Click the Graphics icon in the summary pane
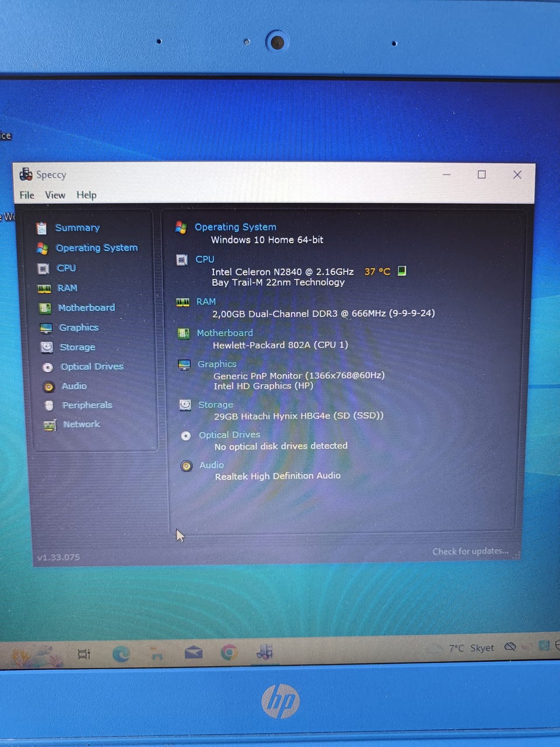This screenshot has height=747, width=560. click(x=184, y=364)
